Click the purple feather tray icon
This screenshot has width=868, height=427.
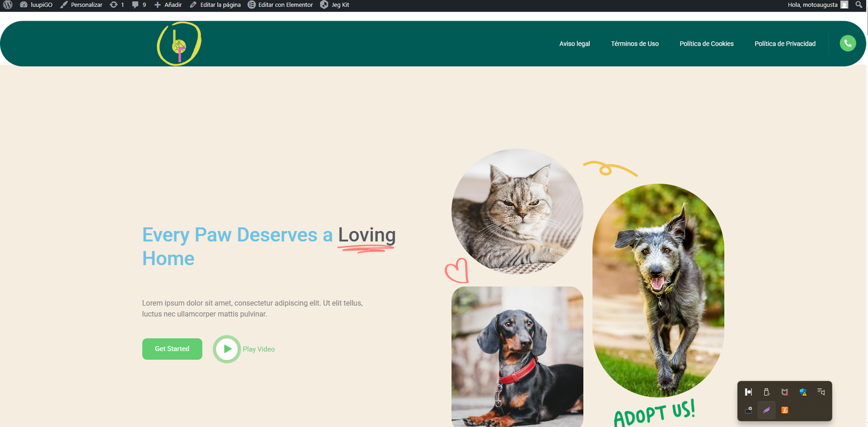tap(767, 410)
